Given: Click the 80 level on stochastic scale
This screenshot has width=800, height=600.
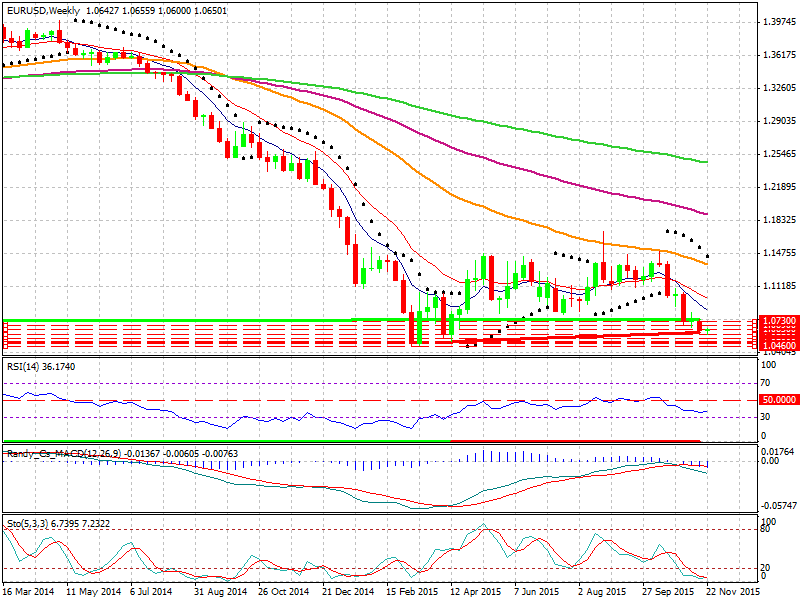Looking at the screenshot, I should (766, 530).
